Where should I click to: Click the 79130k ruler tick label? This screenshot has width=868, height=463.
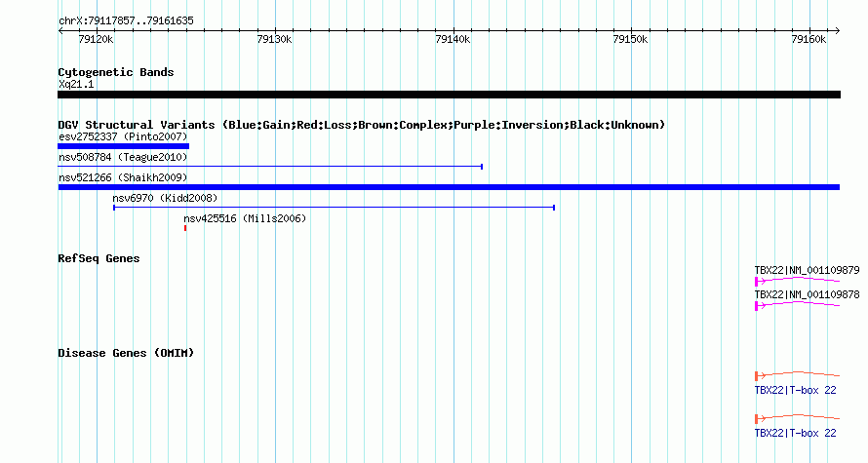pyautogui.click(x=274, y=39)
